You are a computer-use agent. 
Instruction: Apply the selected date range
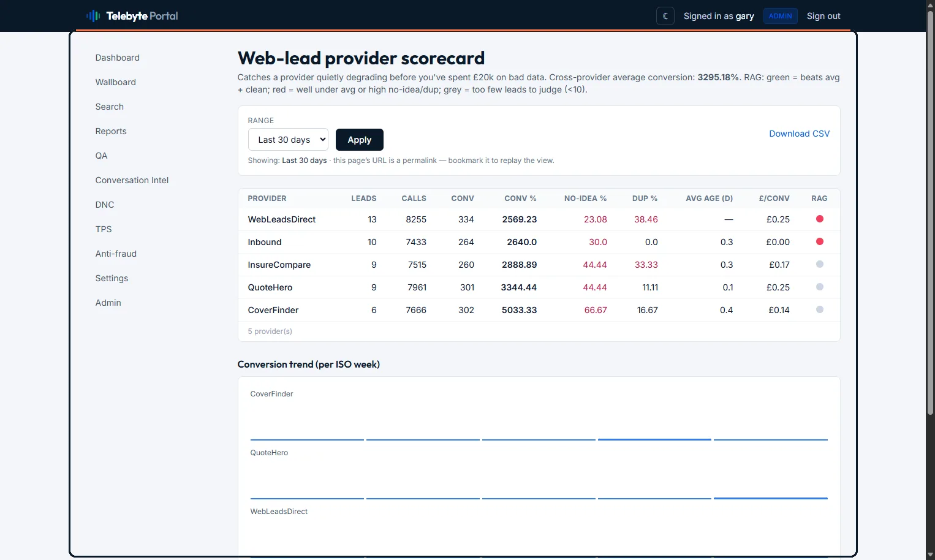[x=360, y=140]
